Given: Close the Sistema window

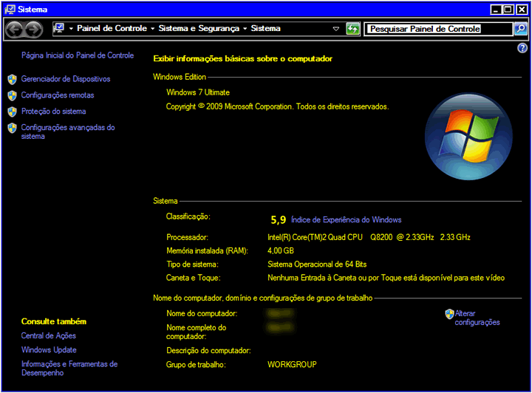Looking at the screenshot, I should [522, 10].
